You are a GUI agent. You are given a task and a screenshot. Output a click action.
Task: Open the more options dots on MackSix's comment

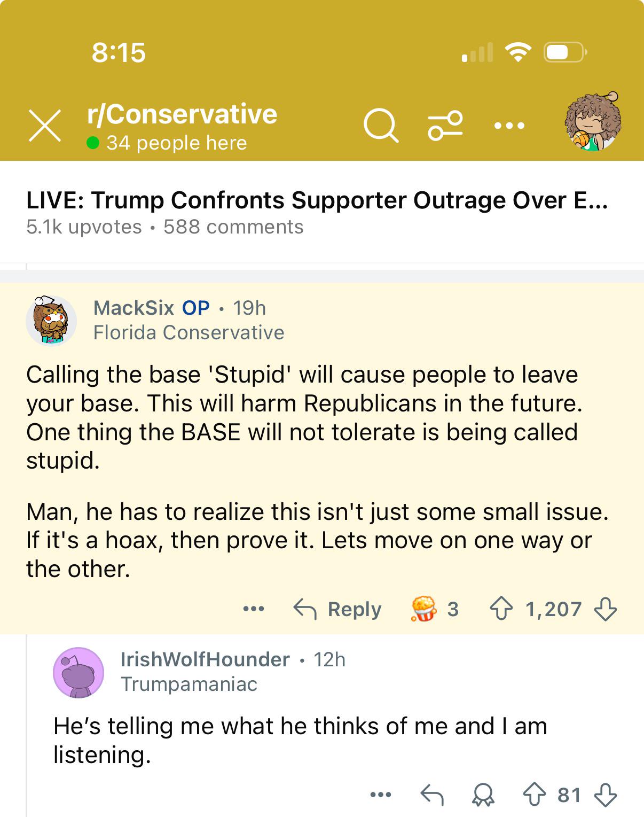pos(253,609)
